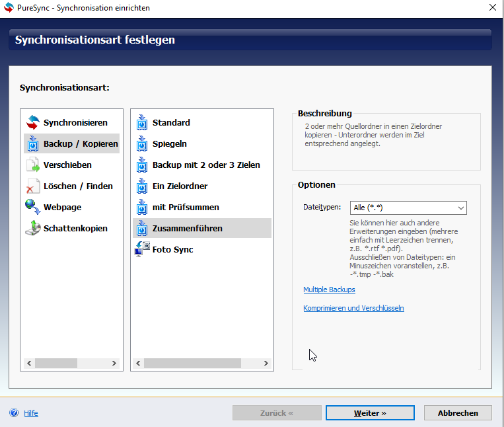
Task: Pick the Zusammenführen mode
Action: (x=202, y=228)
